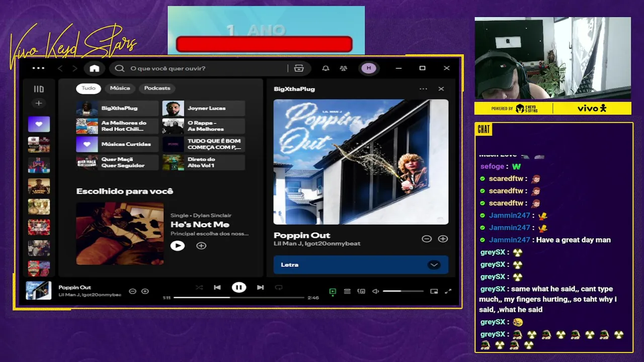Close the BigXthaPlug now playing panel
The width and height of the screenshot is (644, 362).
(x=441, y=89)
